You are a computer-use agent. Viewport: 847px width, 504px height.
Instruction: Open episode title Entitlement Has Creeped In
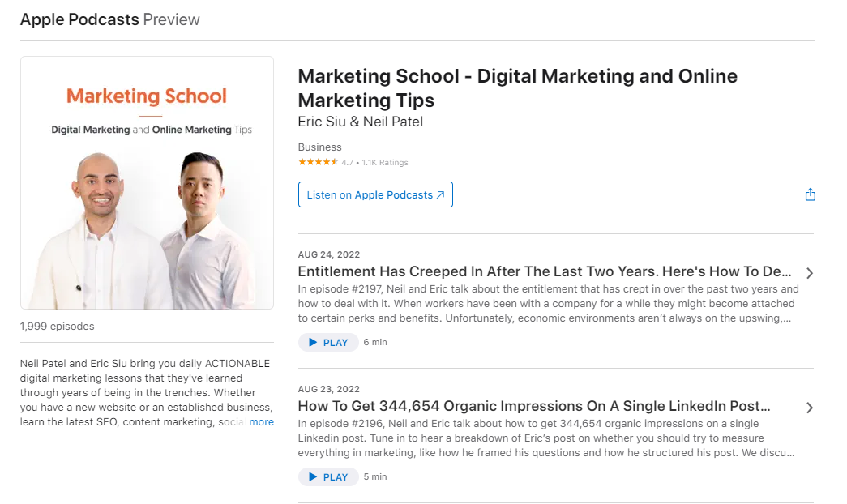(x=545, y=271)
